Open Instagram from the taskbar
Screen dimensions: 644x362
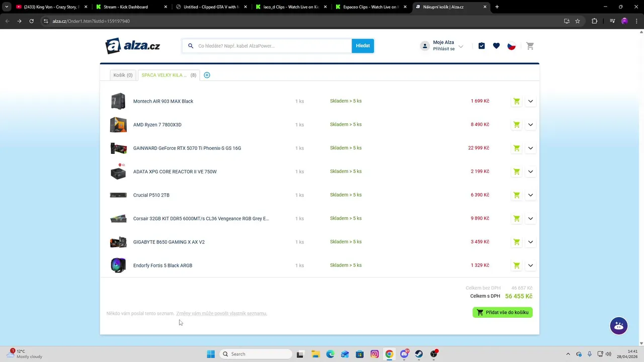point(374,354)
